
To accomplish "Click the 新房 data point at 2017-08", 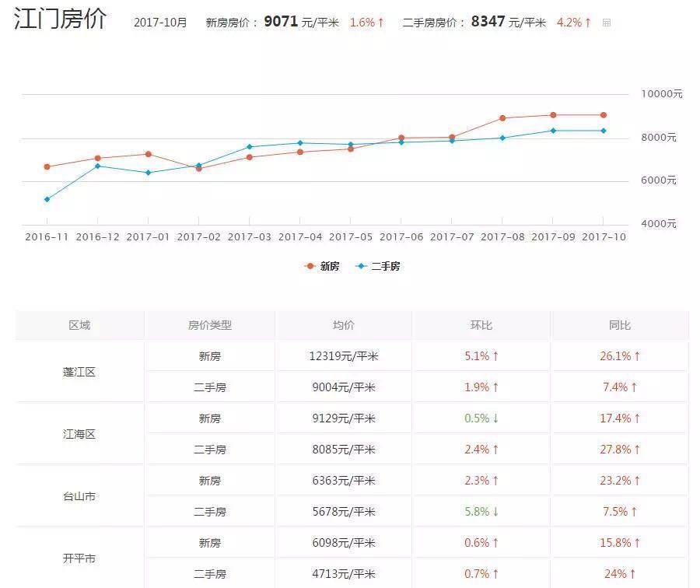I will (x=502, y=118).
